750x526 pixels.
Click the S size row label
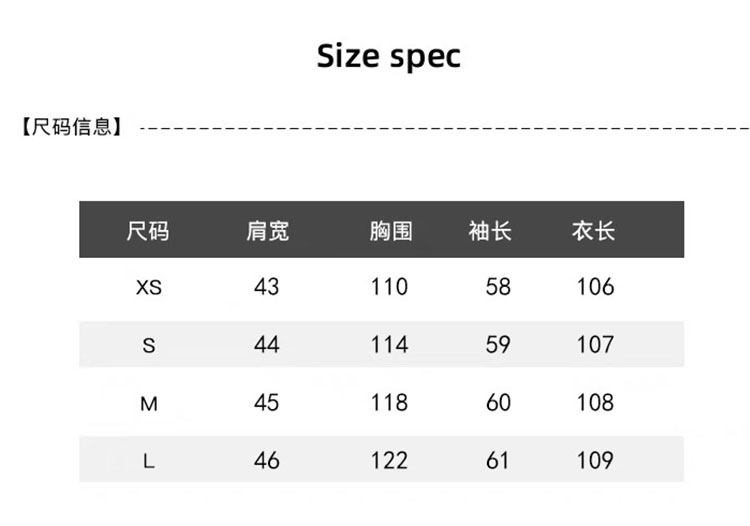pos(149,346)
